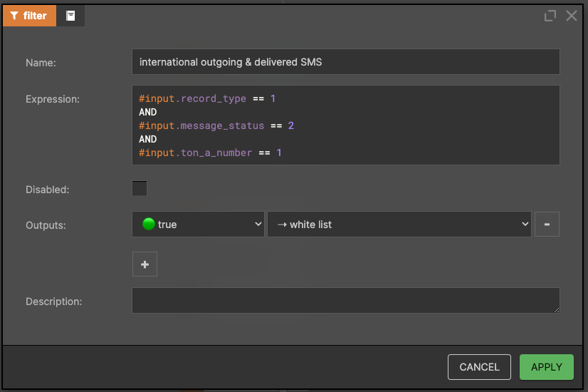Switch to the filter tab
The height and width of the screenshot is (392, 588).
point(29,16)
